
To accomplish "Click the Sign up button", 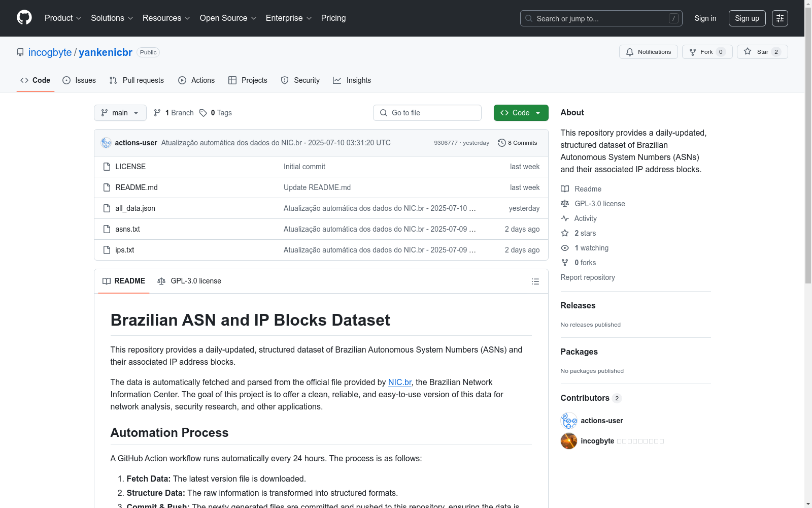I will (747, 18).
